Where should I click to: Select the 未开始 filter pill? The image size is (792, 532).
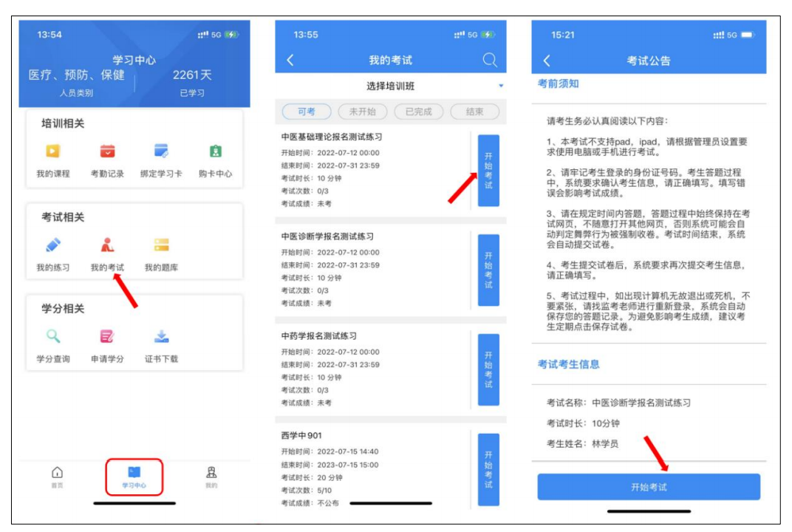tap(362, 112)
